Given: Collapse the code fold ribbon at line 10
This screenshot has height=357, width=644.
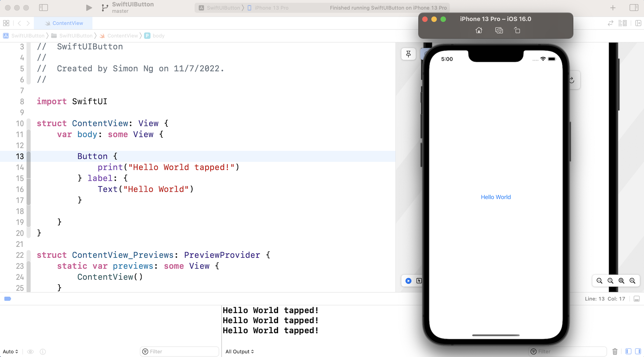Looking at the screenshot, I should click(x=29, y=123).
